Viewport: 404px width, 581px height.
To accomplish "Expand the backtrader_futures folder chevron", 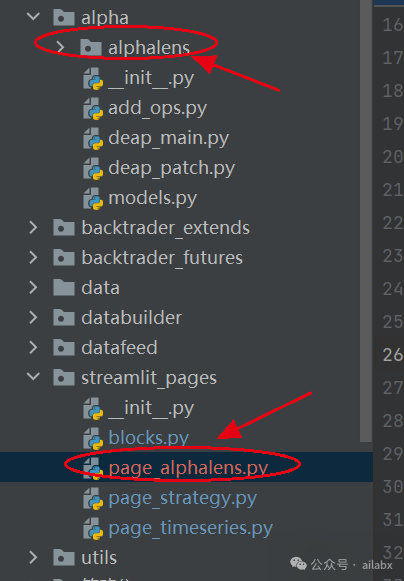I will click(x=33, y=258).
